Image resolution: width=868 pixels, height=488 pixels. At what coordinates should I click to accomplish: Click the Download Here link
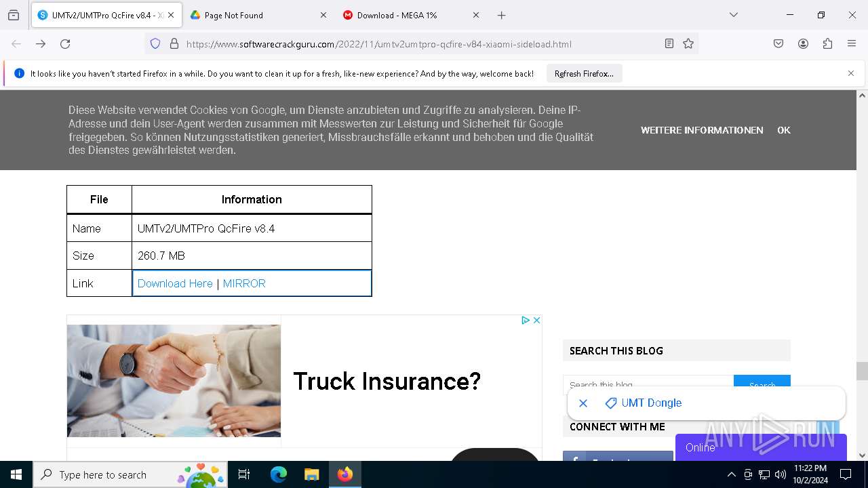[175, 283]
